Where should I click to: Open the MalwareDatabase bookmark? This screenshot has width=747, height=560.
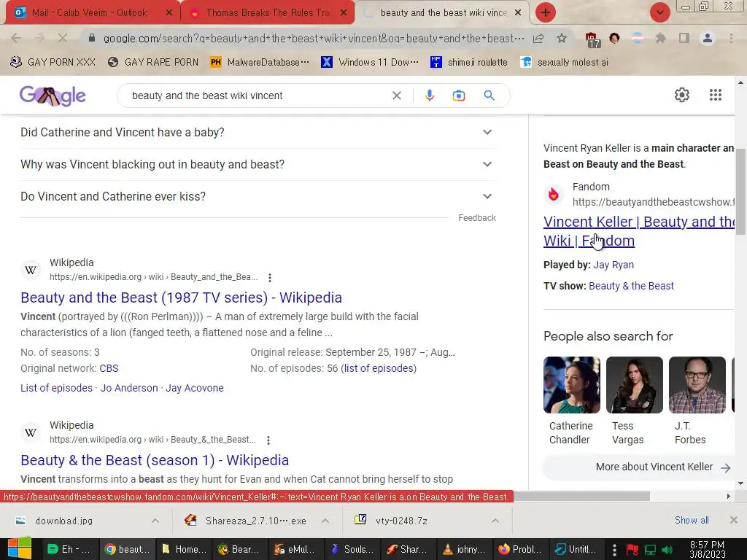pyautogui.click(x=260, y=62)
